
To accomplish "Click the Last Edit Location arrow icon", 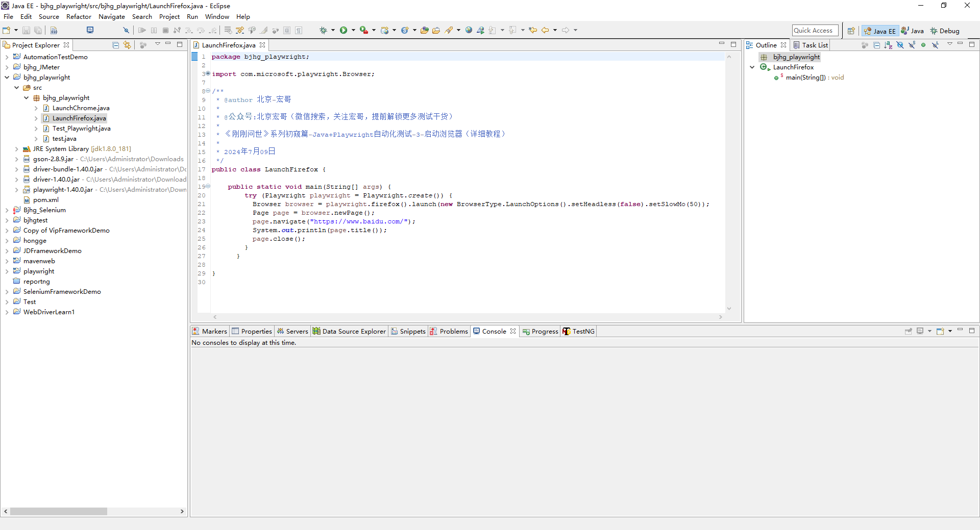I will click(533, 31).
